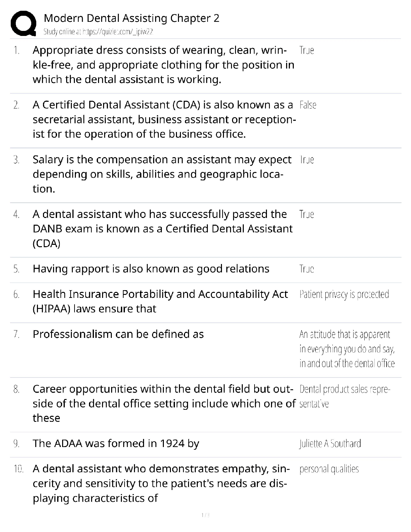
Task: Click the Quizlet Q logo
Action: click(x=24, y=23)
